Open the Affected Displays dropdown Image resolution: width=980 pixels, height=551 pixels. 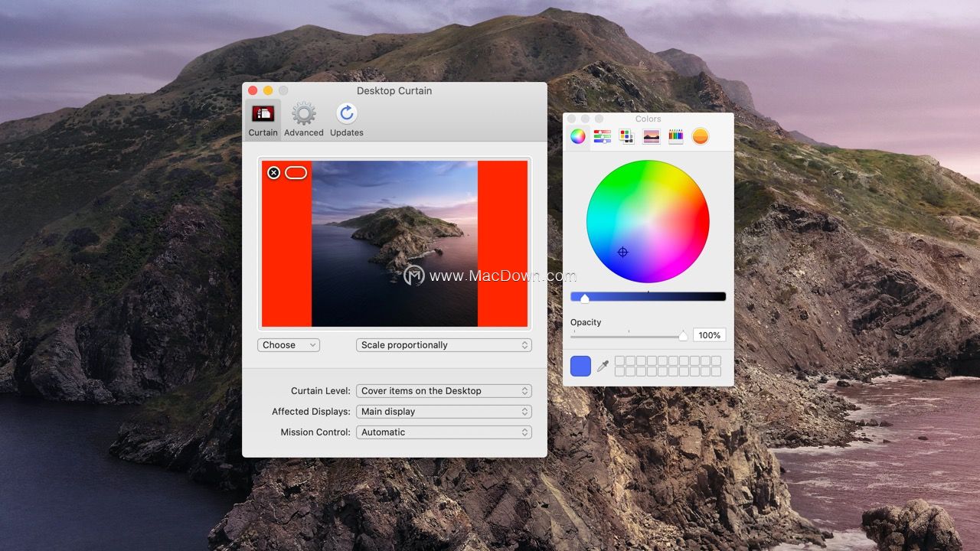coord(443,412)
